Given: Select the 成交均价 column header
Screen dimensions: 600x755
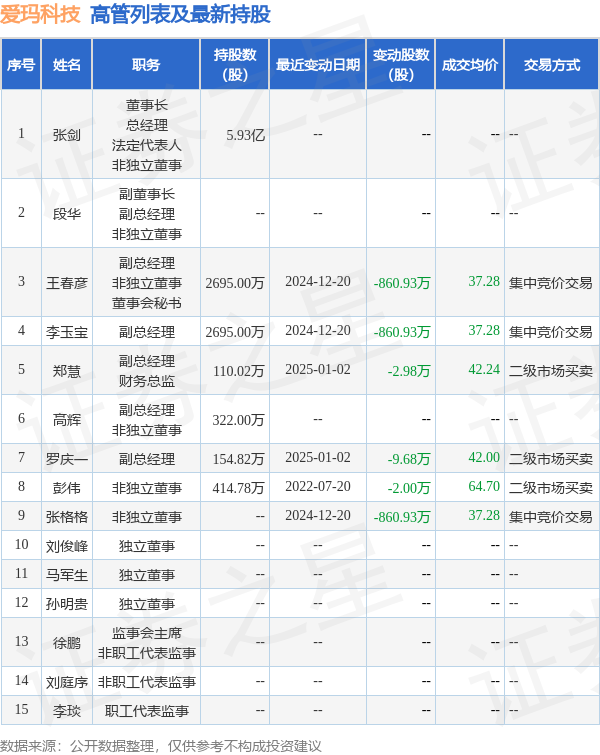Looking at the screenshot, I should pos(470,65).
